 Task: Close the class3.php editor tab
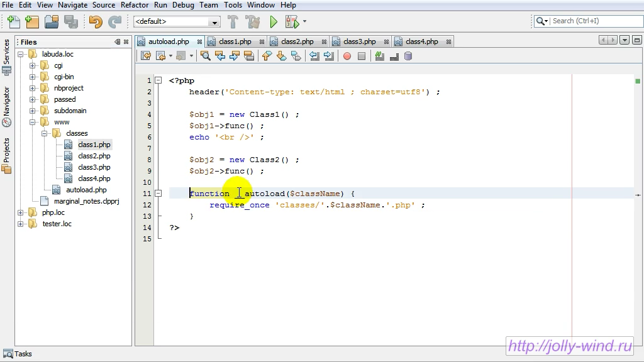point(386,42)
